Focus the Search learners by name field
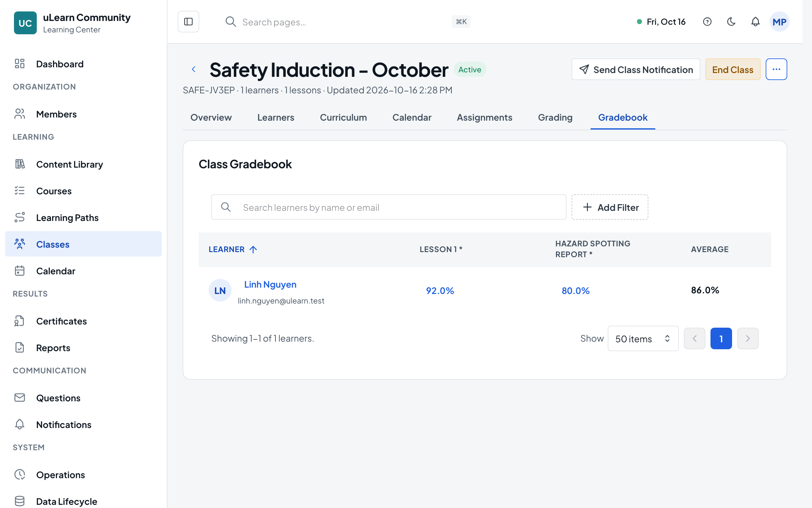This screenshot has width=812, height=508. (x=389, y=207)
